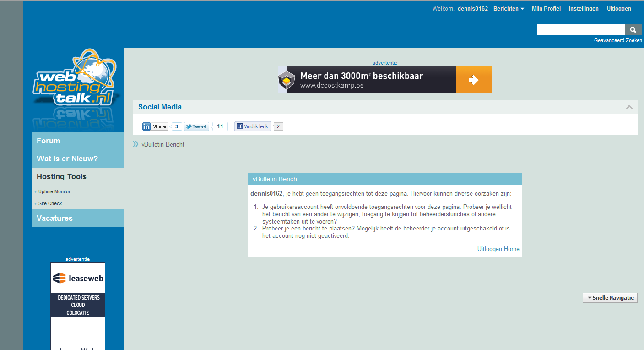Image resolution: width=644 pixels, height=350 pixels.
Task: Click the Home link in message box
Action: click(x=512, y=249)
